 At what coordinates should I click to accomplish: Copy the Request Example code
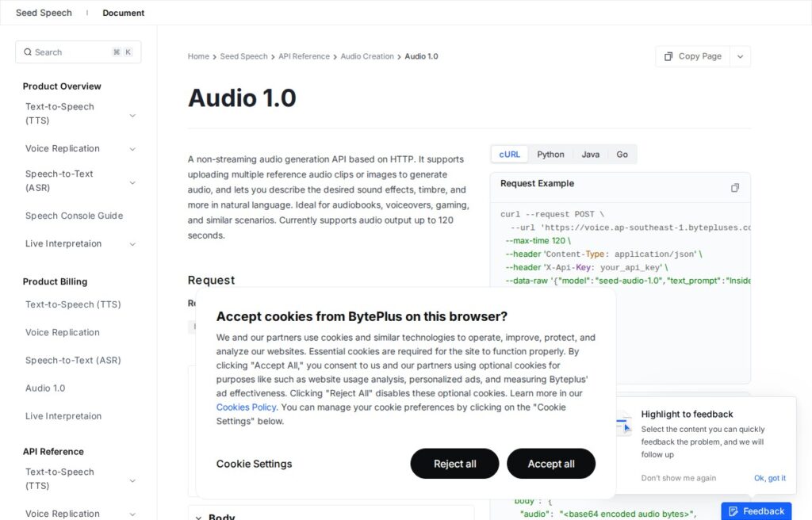click(735, 188)
